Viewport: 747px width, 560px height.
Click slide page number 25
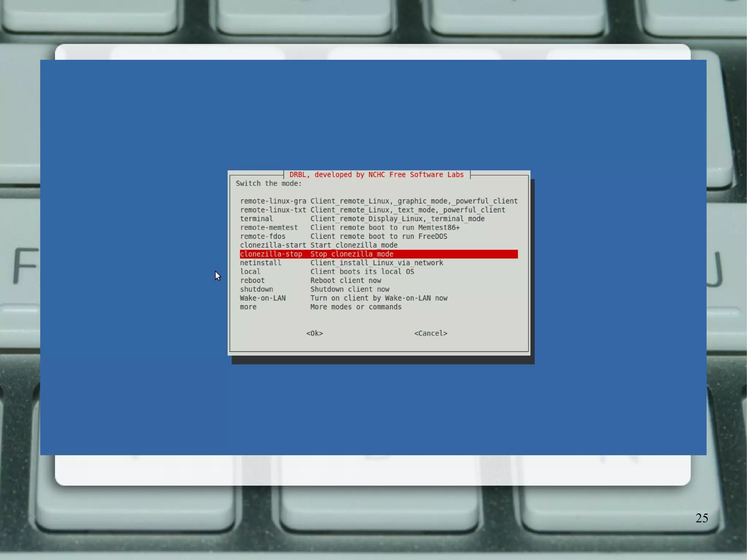(x=701, y=518)
